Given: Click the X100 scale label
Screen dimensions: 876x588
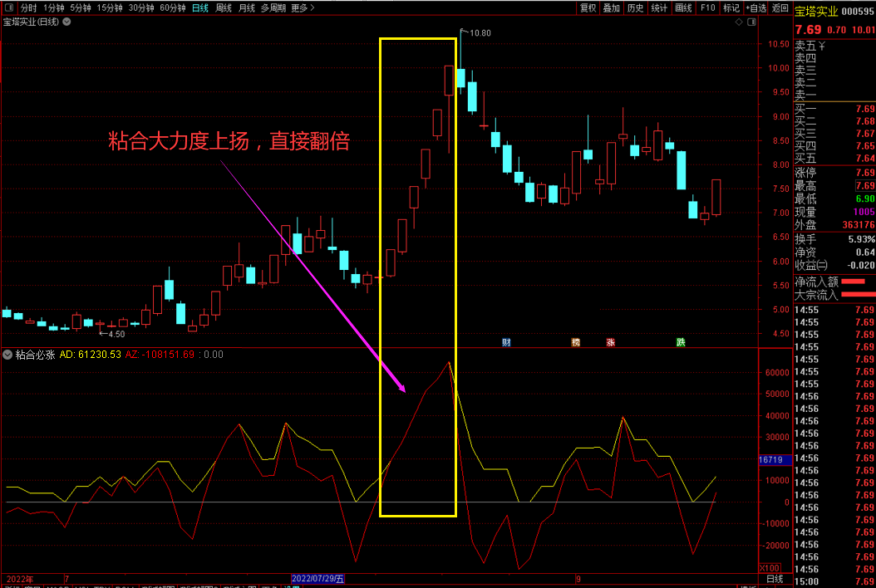Looking at the screenshot, I should point(770,568).
